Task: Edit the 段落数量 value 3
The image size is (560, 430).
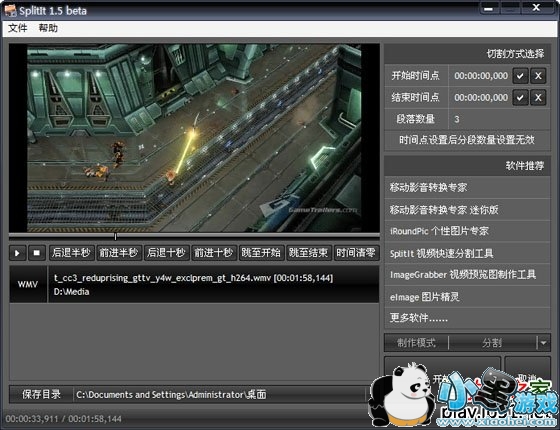Action: coord(499,119)
